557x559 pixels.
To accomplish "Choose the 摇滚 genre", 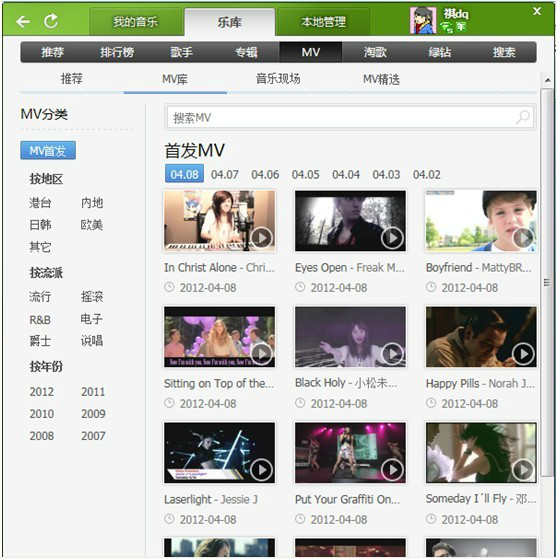I will tap(92, 297).
